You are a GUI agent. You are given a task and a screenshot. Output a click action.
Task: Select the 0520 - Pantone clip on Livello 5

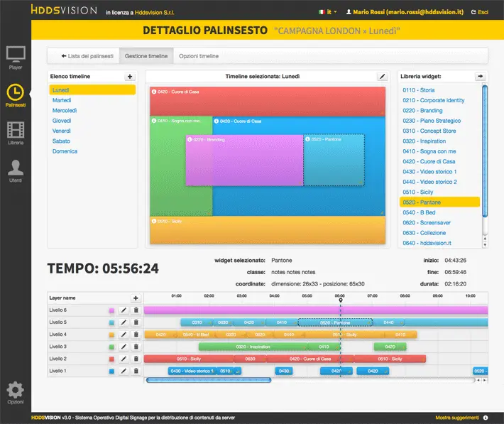[x=335, y=322]
